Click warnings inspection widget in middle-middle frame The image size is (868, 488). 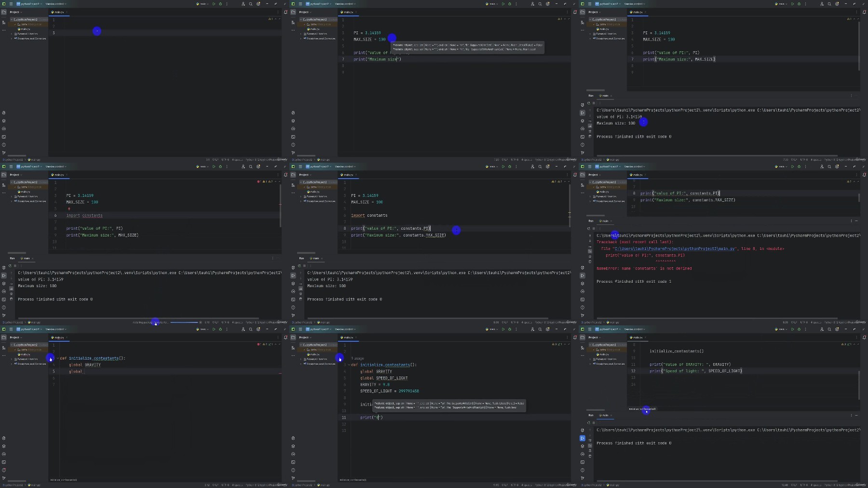click(559, 182)
